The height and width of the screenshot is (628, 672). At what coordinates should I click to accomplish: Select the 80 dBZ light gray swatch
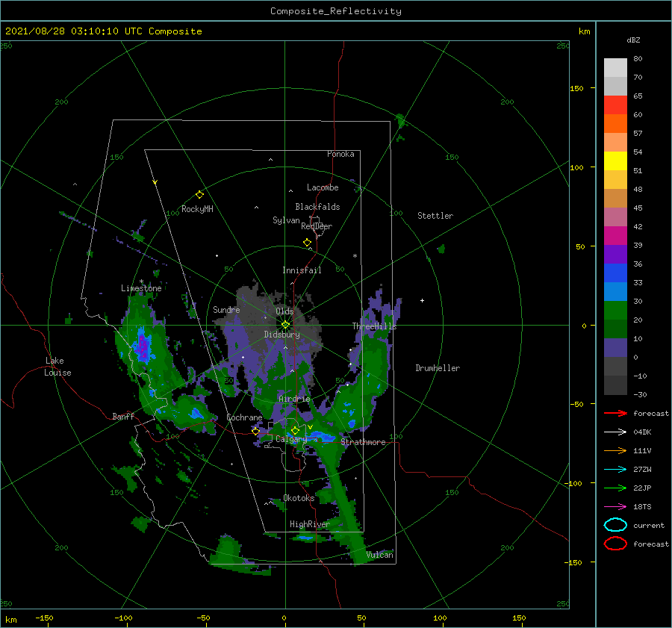coord(615,67)
